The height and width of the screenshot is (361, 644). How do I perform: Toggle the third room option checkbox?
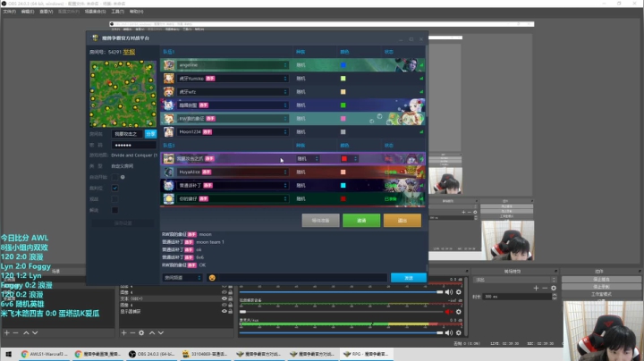pyautogui.click(x=114, y=199)
